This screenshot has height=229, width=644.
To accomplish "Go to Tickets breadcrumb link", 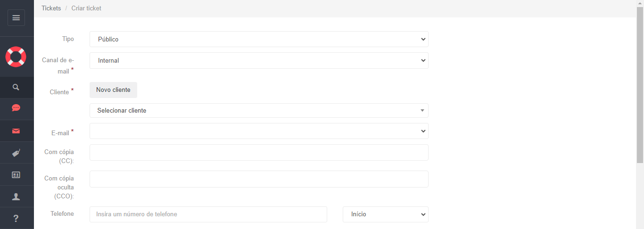I will click(51, 8).
